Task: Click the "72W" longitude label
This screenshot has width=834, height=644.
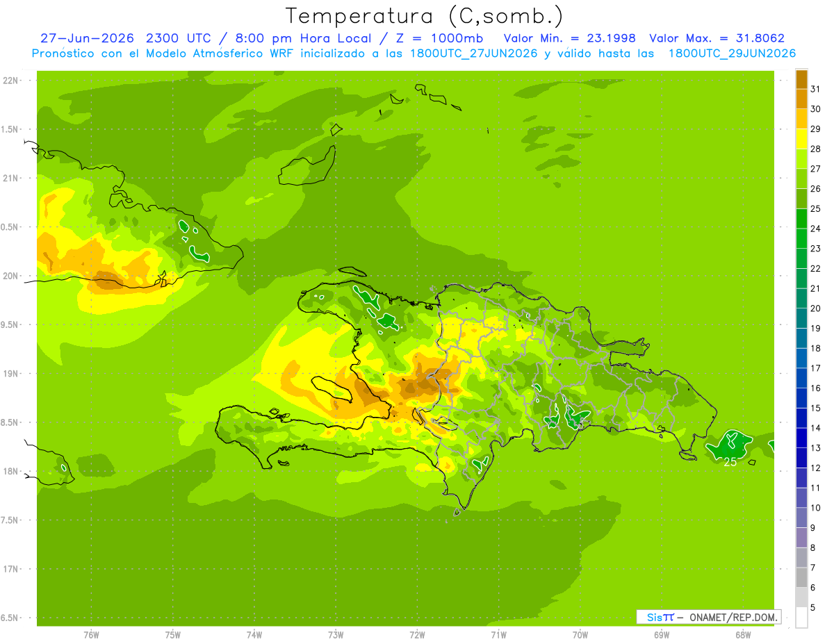Action: tap(417, 635)
